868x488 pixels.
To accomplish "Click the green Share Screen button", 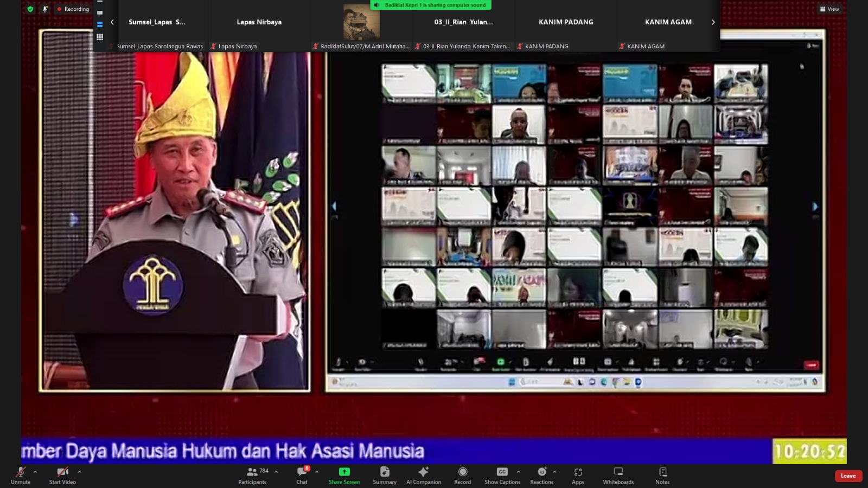I will pyautogui.click(x=344, y=475).
